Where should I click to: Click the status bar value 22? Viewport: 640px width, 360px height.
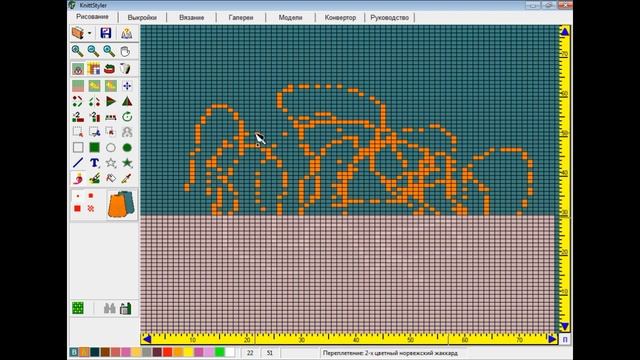[250, 353]
